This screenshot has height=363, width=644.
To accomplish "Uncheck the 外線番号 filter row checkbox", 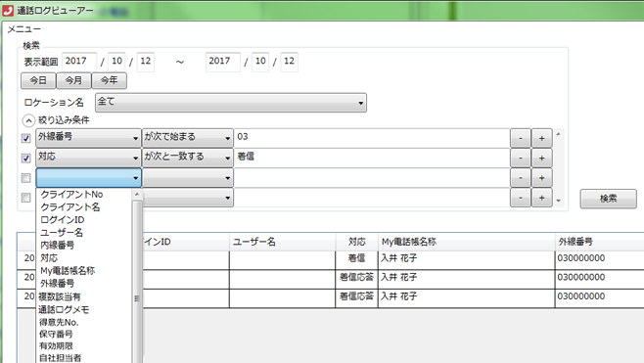I will [25, 138].
